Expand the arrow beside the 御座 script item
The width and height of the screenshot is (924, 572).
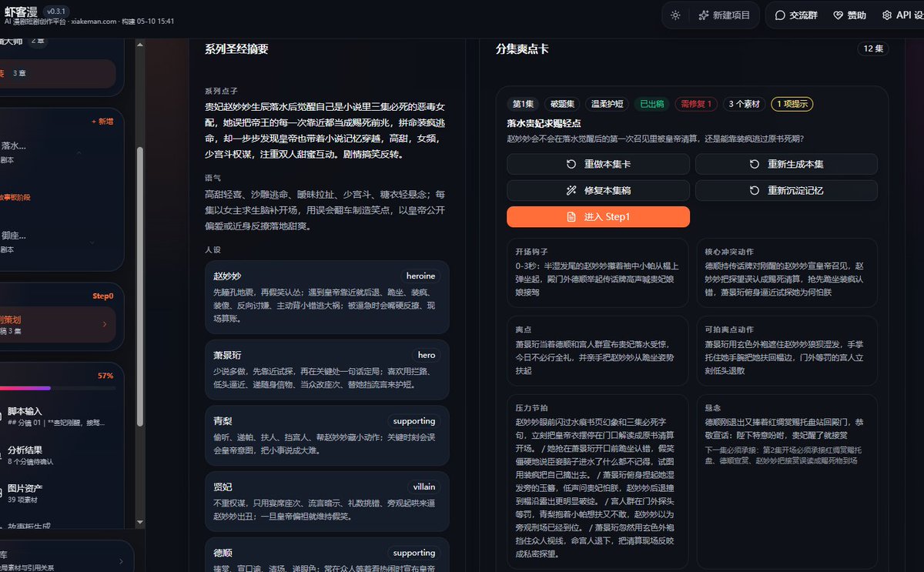tap(92, 242)
